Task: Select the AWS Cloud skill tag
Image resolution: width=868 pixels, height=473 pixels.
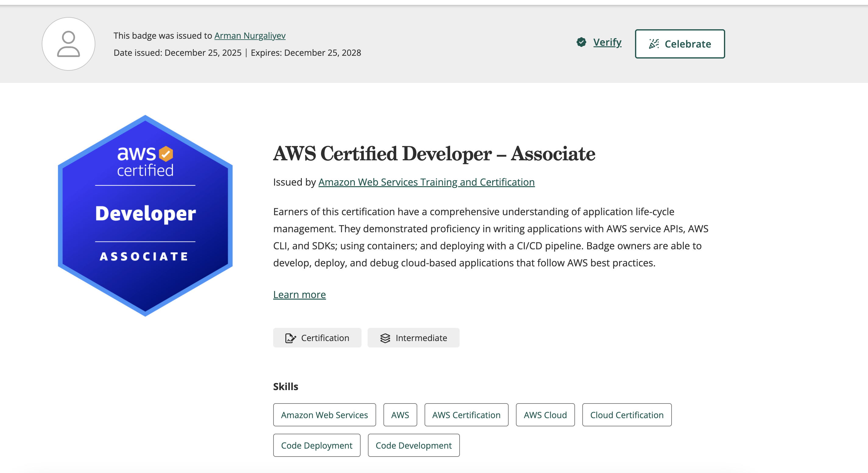Action: [545, 415]
